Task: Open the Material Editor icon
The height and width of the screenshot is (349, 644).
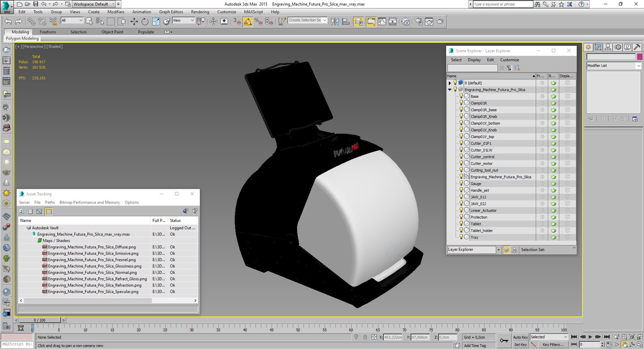Action: pos(406,22)
